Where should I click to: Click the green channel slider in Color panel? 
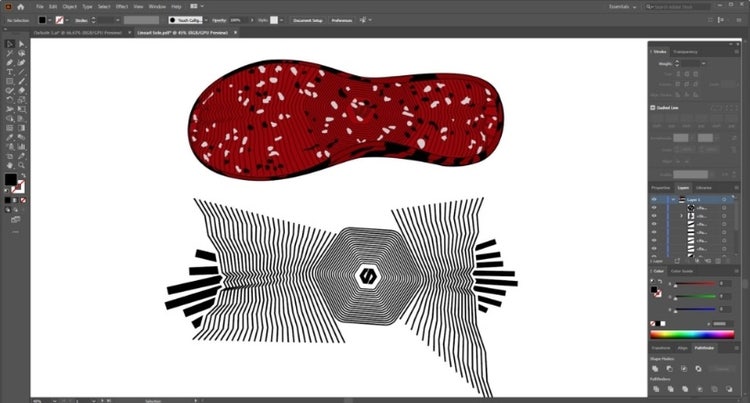point(696,296)
